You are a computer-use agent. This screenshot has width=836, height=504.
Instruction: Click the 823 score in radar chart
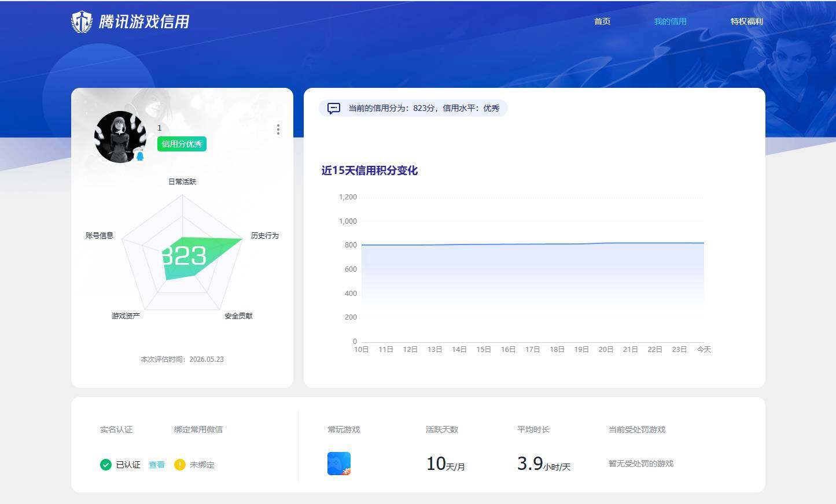click(183, 256)
